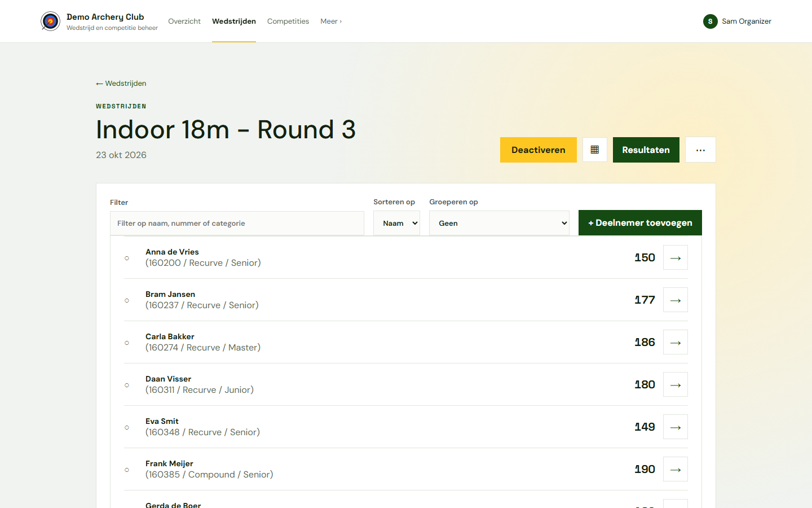The height and width of the screenshot is (508, 812).
Task: Select the Wedstrijden navigation tab
Action: click(x=234, y=21)
